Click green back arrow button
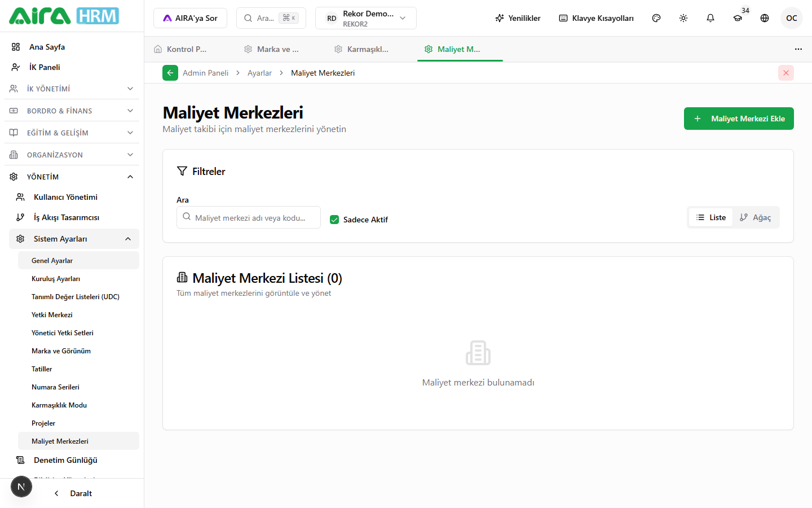This screenshot has height=508, width=812. pyautogui.click(x=170, y=73)
